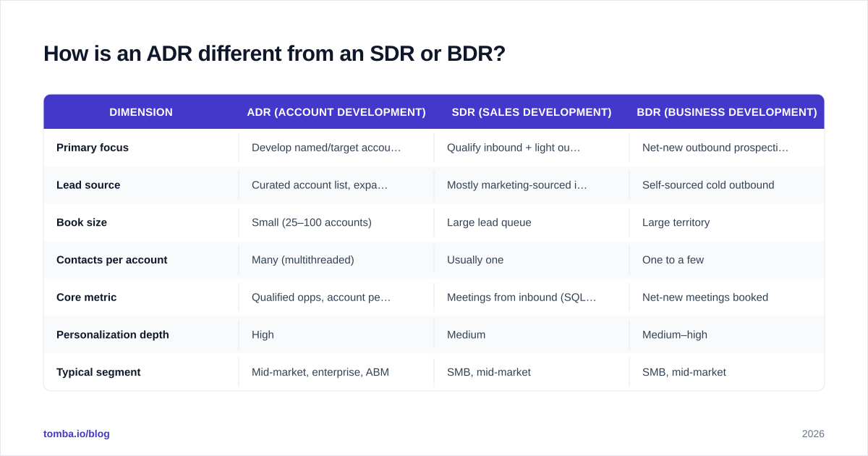The image size is (868, 456).
Task: Select cell 'Curated account list, expa…'
Action: click(336, 185)
